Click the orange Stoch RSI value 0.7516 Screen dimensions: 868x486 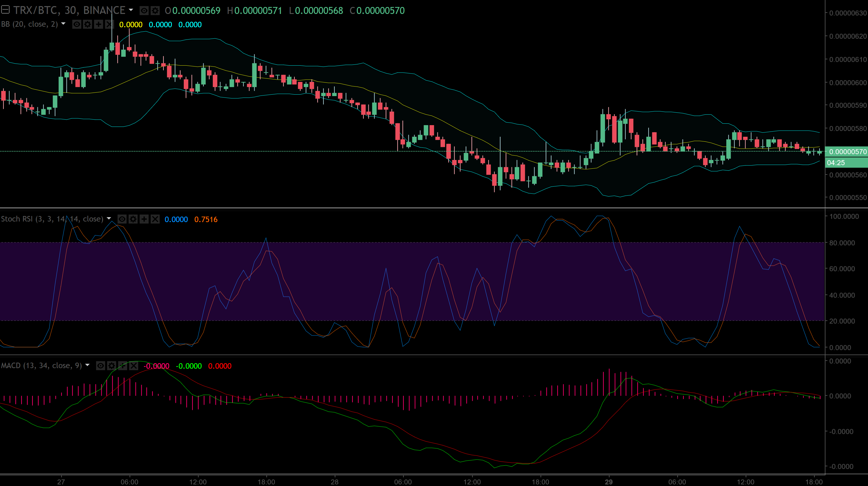pos(206,219)
